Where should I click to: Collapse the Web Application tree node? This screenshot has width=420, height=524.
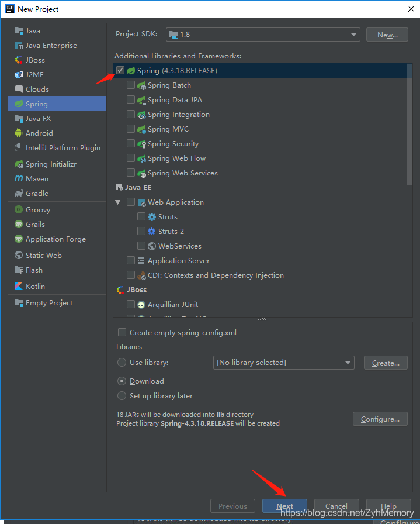(118, 202)
